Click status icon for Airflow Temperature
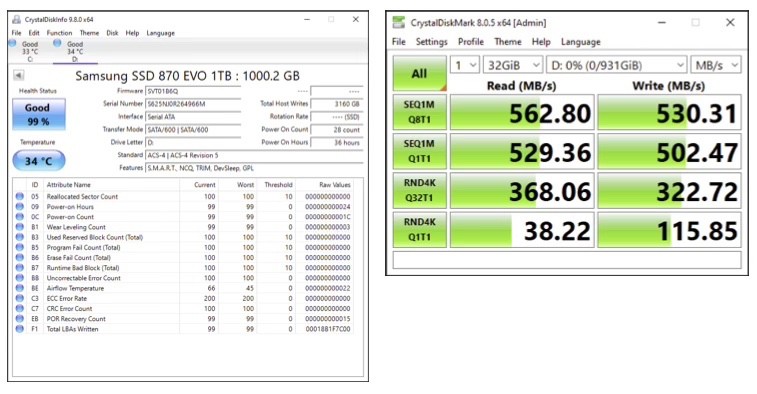 (19, 288)
